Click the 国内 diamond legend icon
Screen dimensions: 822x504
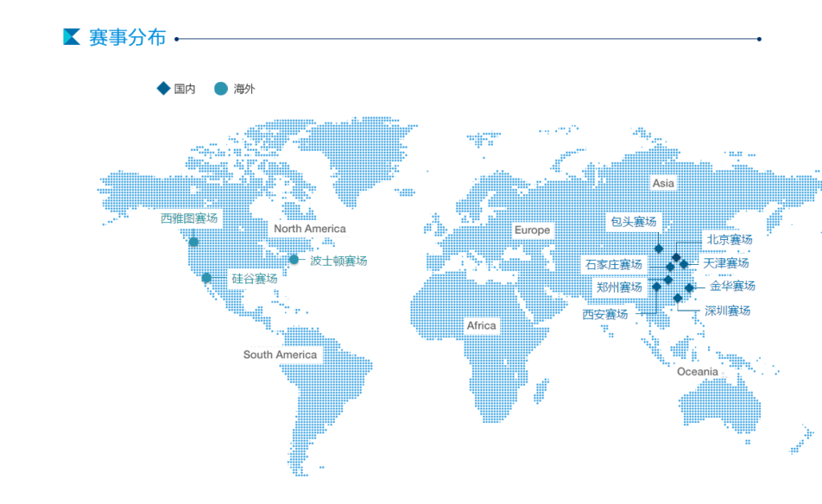click(163, 88)
